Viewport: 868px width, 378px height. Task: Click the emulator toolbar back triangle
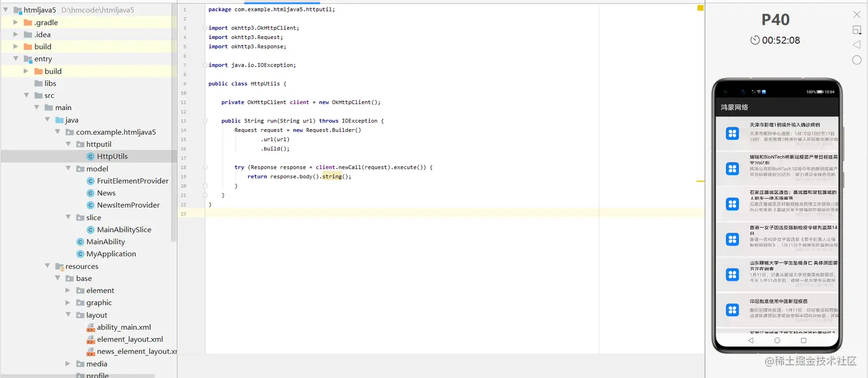coord(857,45)
